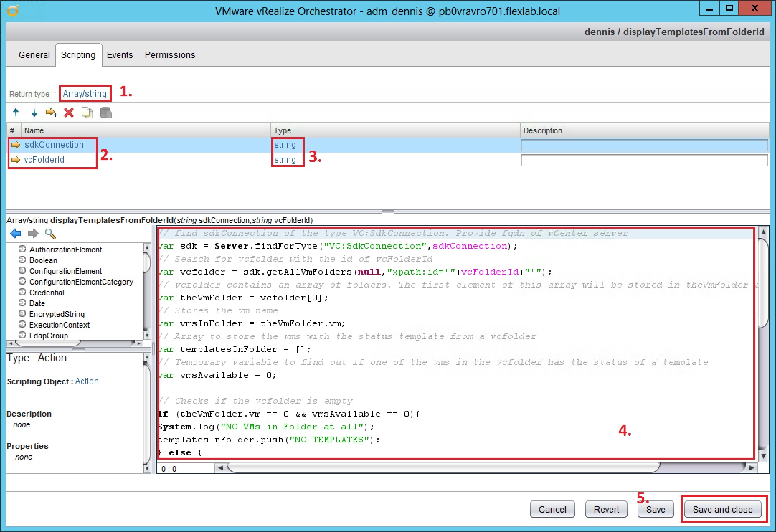Open the Permissions tab

tap(170, 55)
